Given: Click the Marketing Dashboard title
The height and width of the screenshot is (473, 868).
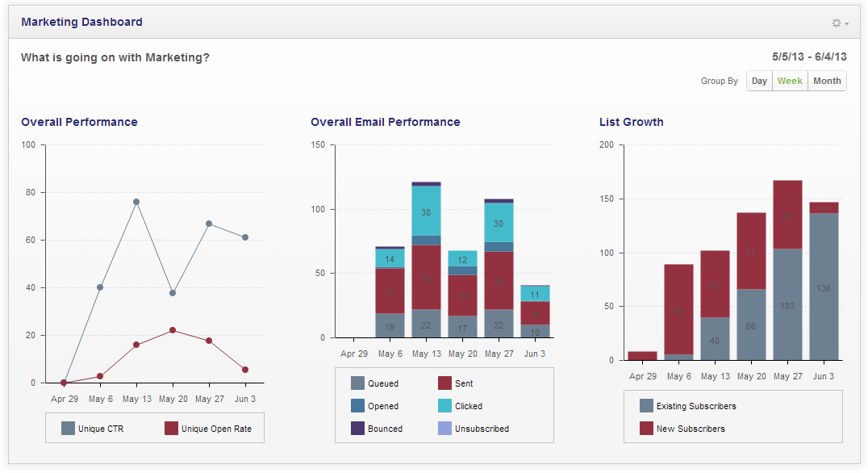Looking at the screenshot, I should point(82,22).
